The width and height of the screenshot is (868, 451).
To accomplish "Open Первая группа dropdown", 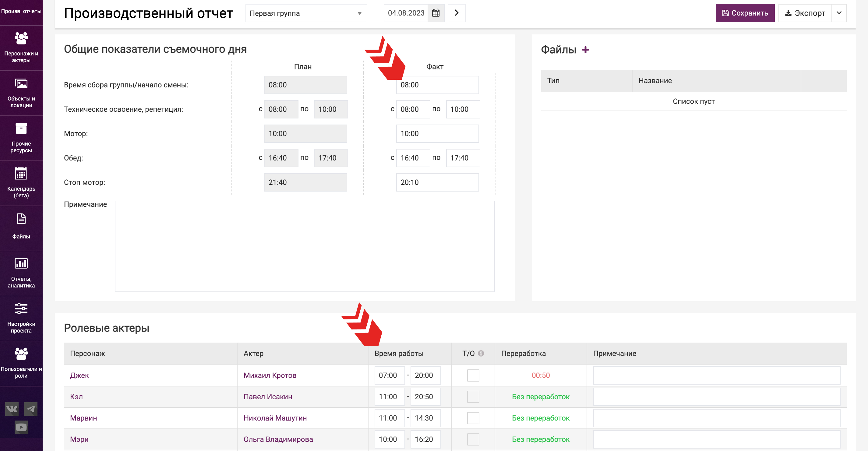I will [306, 13].
